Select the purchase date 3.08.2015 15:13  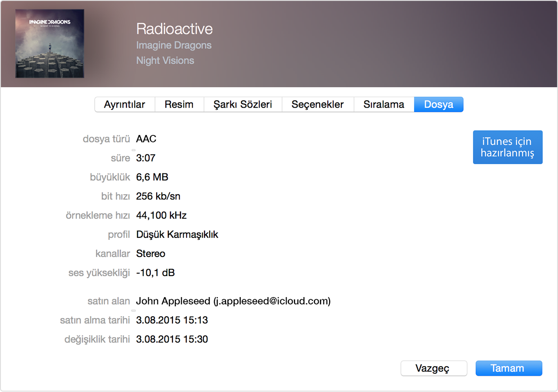click(172, 320)
